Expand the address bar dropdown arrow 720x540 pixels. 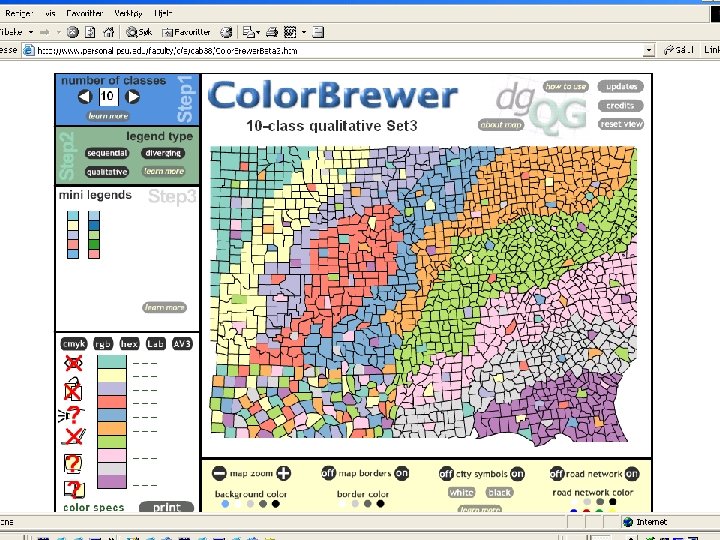coord(648,50)
